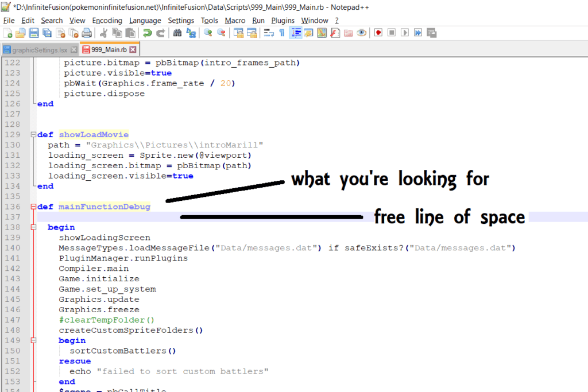This screenshot has width=588, height=392.
Task: Start recording a macro
Action: pos(377,33)
